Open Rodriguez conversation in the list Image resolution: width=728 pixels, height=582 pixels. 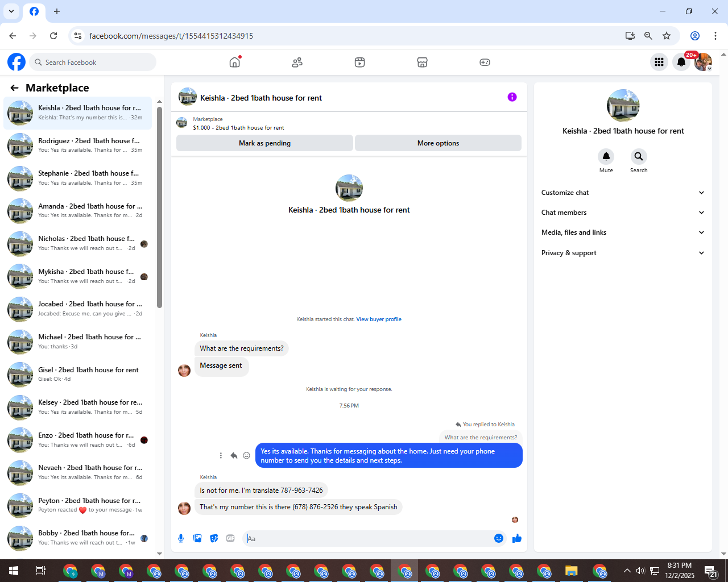click(77, 145)
